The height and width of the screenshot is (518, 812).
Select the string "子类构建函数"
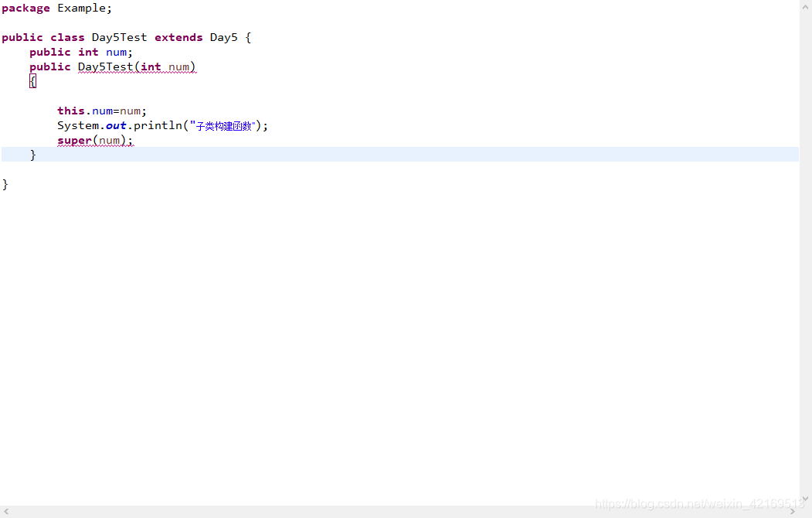[x=224, y=125]
